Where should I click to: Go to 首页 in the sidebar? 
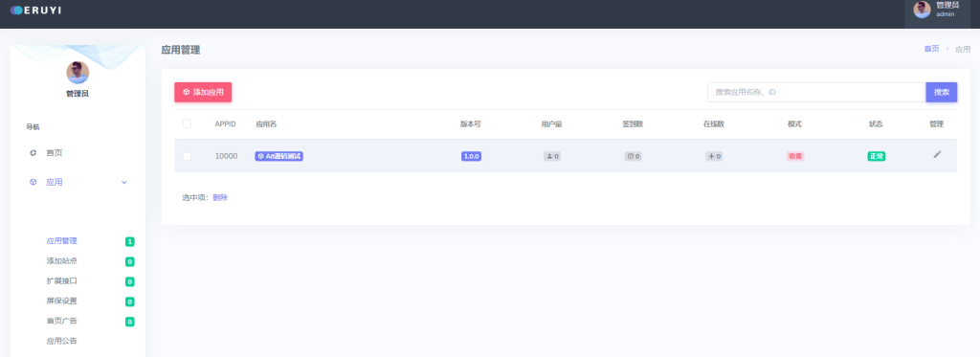55,152
